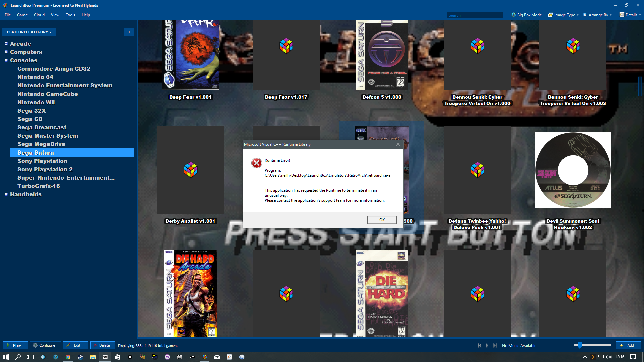Click placeholder cube icon for Derby Analist v1.001
The height and width of the screenshot is (362, 644).
[x=191, y=170]
